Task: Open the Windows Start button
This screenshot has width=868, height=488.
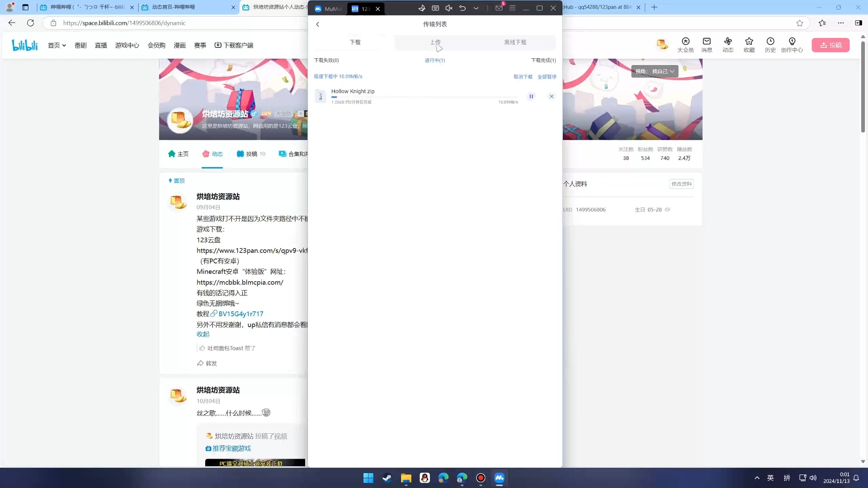Action: 368,478
